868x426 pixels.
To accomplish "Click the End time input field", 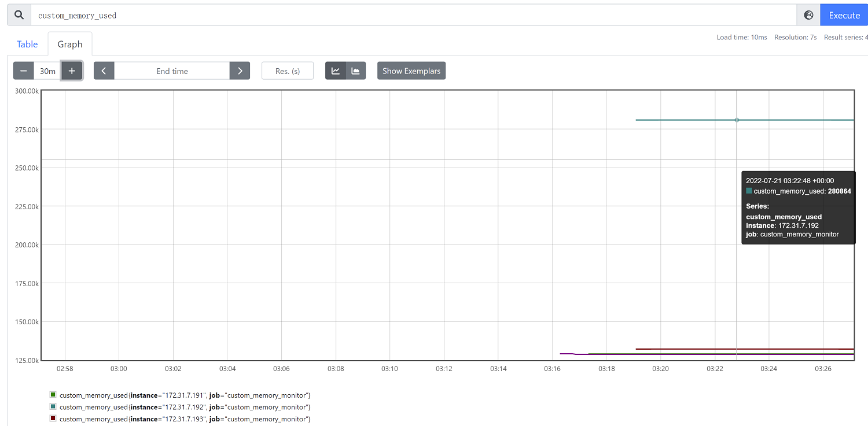I will tap(172, 71).
